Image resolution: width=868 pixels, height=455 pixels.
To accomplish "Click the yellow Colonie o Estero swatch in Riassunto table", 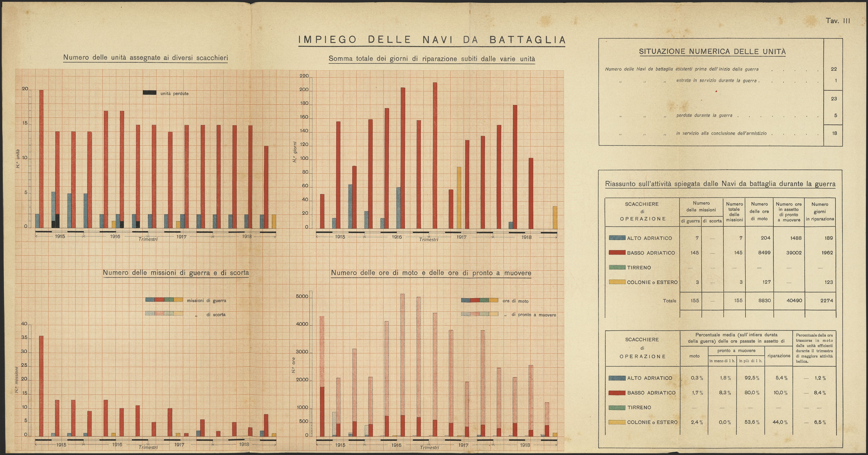I will click(x=617, y=282).
